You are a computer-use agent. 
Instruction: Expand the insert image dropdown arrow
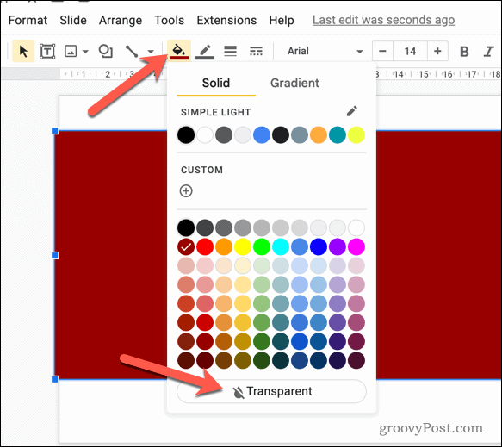pyautogui.click(x=85, y=51)
